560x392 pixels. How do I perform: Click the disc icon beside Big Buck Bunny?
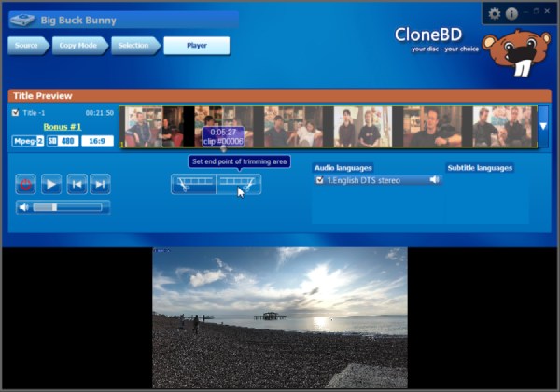click(22, 20)
